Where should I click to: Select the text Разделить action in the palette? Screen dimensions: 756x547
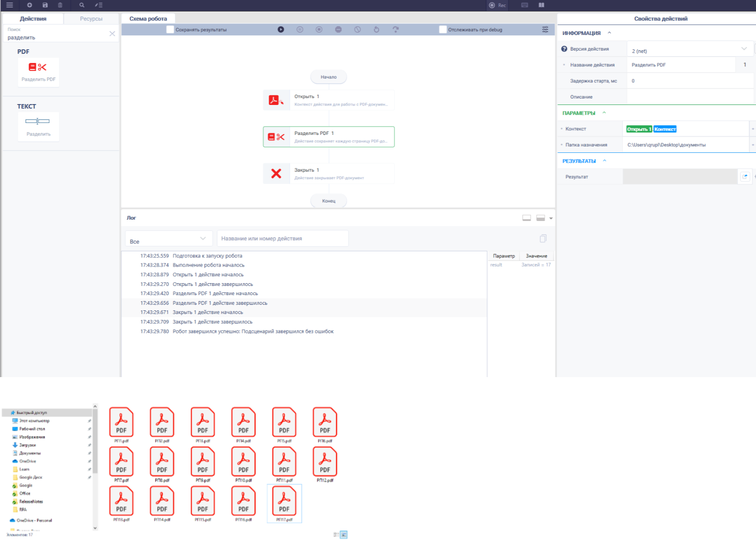click(39, 126)
